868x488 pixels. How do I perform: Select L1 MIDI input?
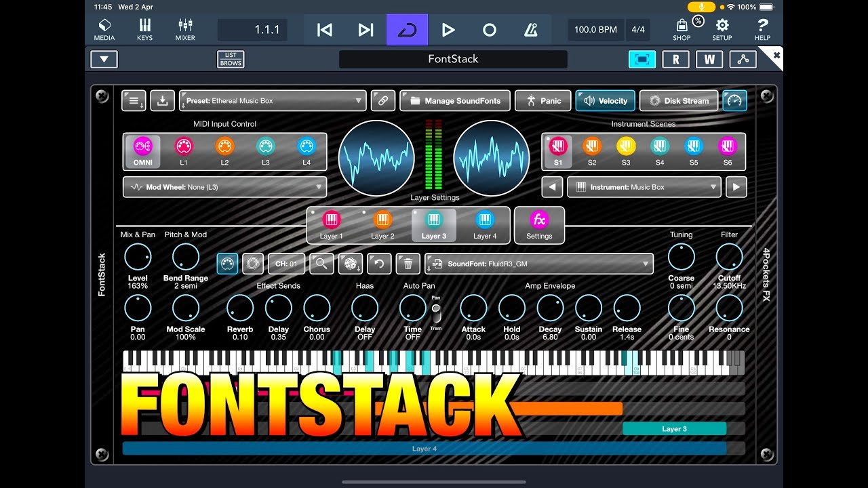(x=184, y=151)
